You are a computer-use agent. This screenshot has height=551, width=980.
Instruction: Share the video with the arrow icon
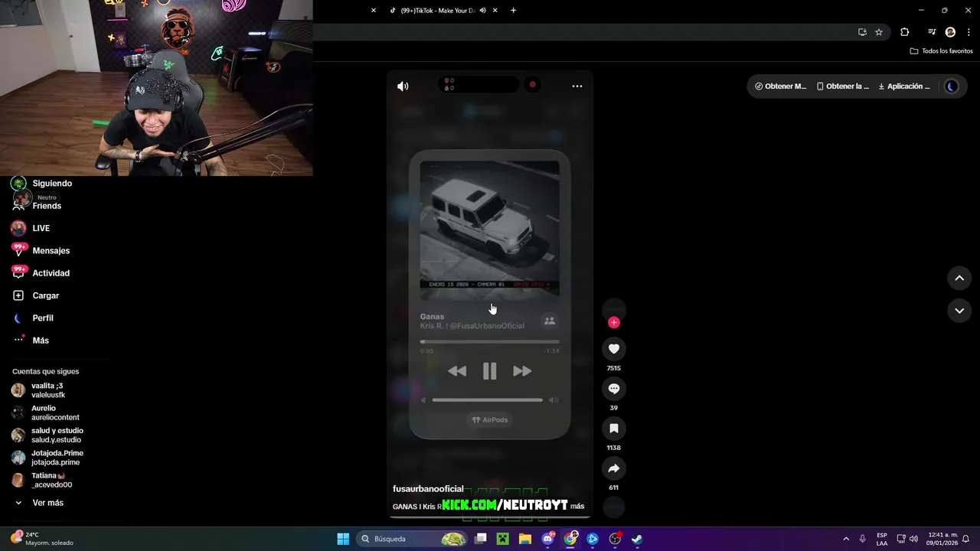[613, 468]
